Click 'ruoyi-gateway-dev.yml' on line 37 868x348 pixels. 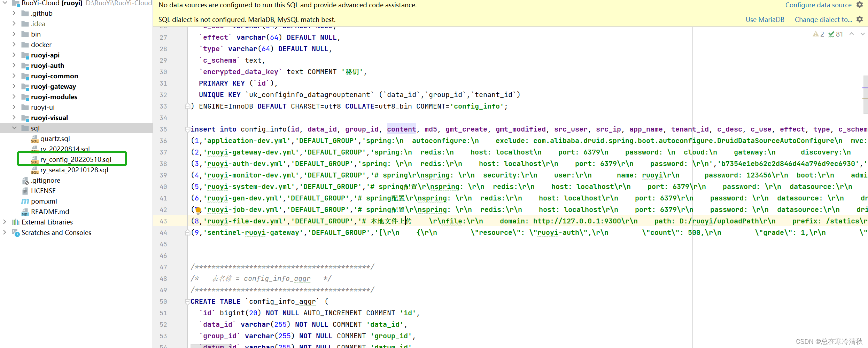251,152
